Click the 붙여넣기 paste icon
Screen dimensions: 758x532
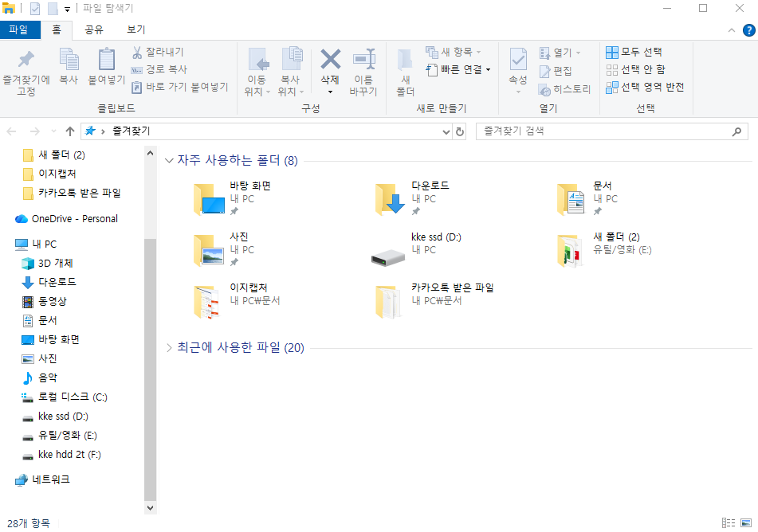(x=106, y=61)
